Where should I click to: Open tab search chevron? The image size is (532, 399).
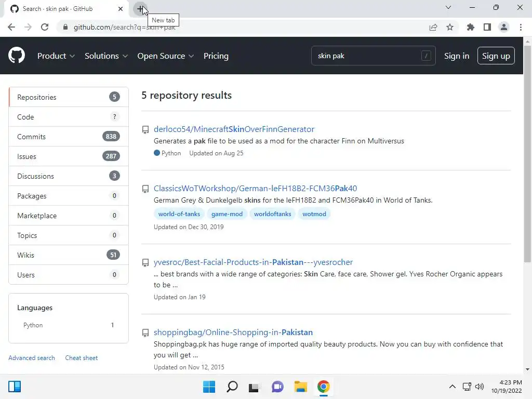click(448, 7)
